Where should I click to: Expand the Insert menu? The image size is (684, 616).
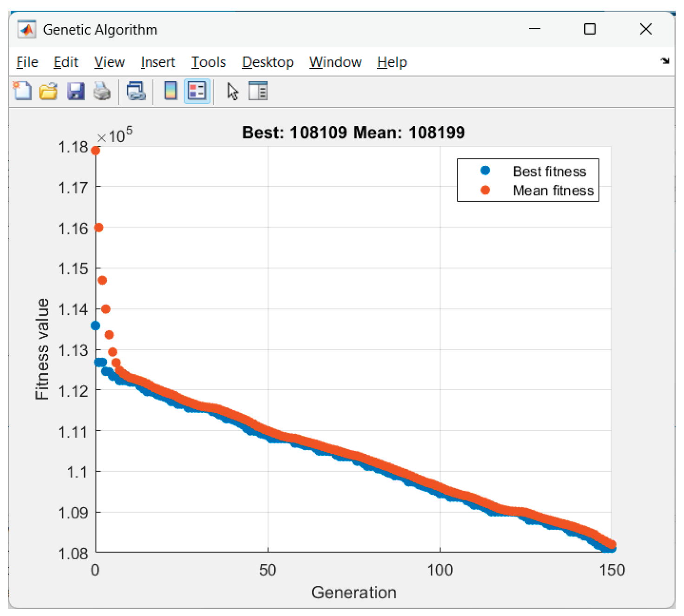tap(158, 62)
